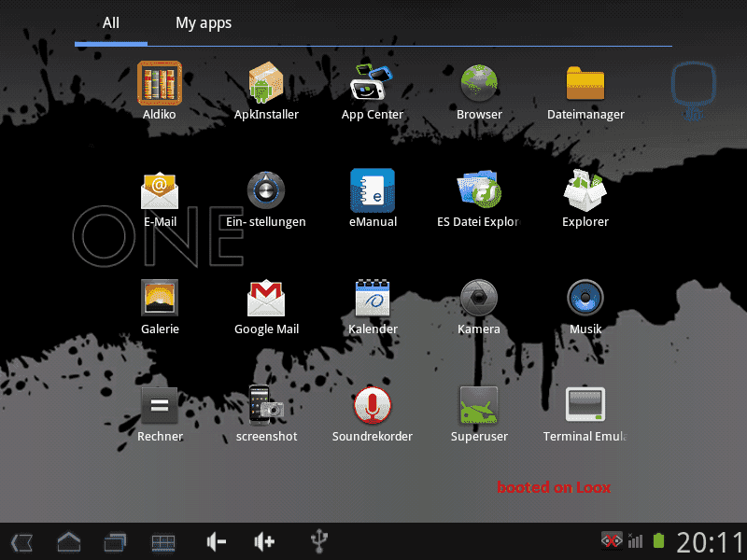
Task: Launch the Browser app
Action: coord(479,90)
